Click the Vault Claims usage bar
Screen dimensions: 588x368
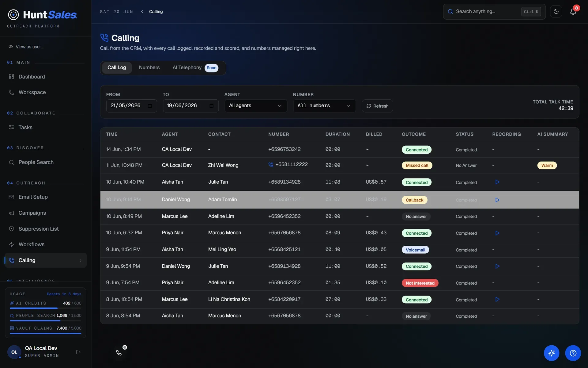tap(46, 333)
